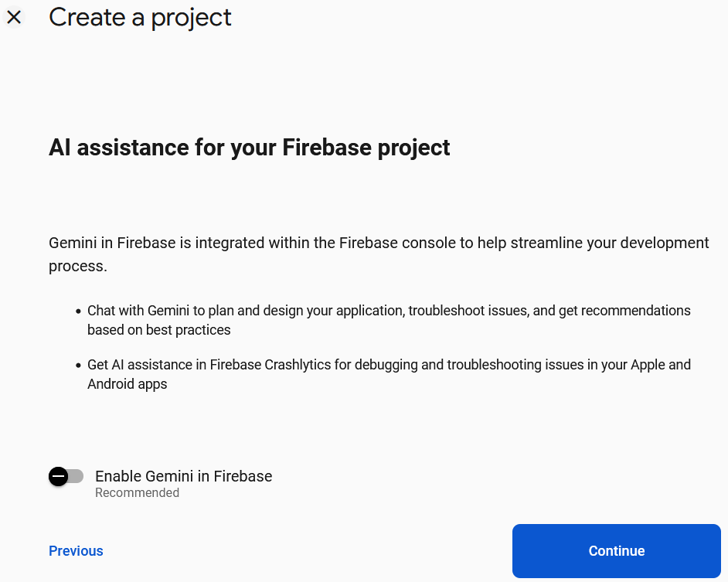
Task: Click the minus icon on the toggle knob
Action: coord(59,477)
